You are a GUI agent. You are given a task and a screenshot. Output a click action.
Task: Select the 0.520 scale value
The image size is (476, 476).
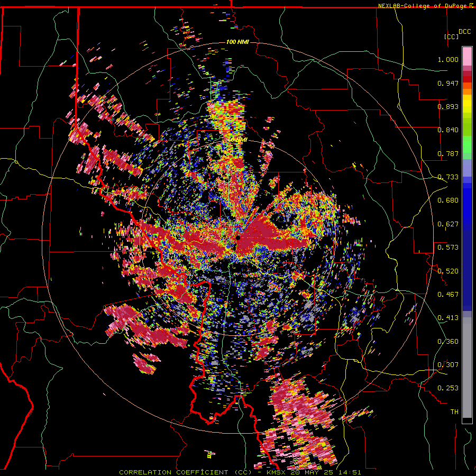tap(448, 271)
